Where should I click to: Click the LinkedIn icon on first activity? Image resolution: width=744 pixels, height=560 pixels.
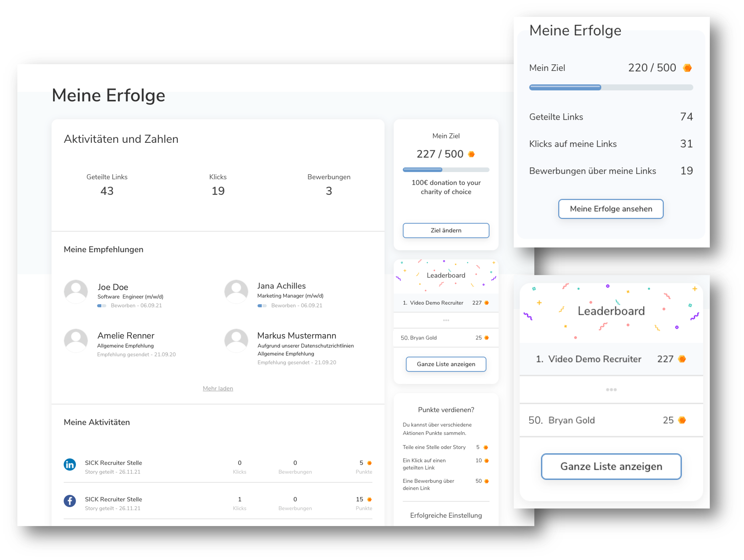70,464
